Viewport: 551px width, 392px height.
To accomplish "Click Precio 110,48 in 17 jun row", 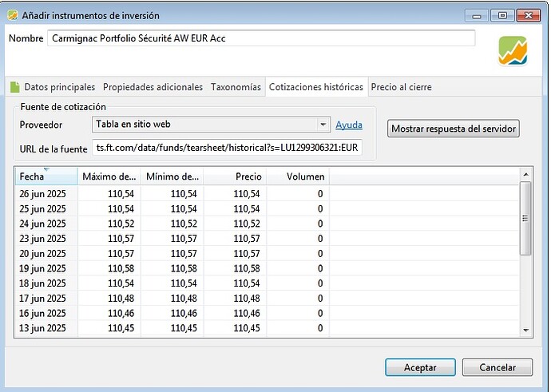I will (x=247, y=299).
